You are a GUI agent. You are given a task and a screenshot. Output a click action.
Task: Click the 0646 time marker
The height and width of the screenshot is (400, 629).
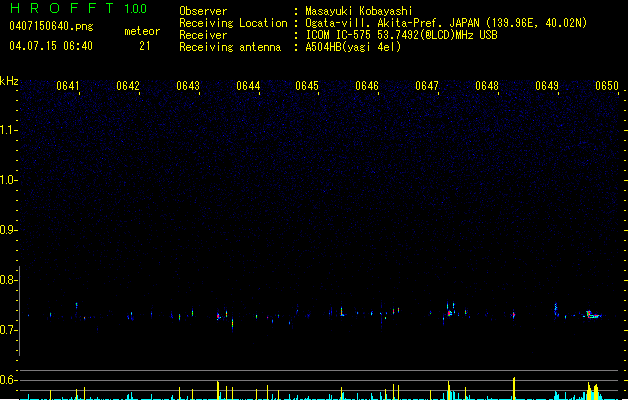367,86
